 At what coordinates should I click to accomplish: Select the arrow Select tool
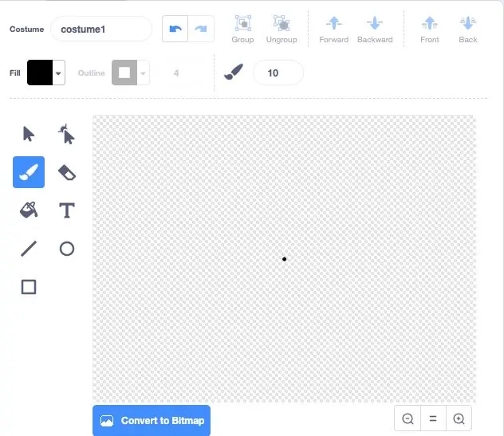point(29,134)
